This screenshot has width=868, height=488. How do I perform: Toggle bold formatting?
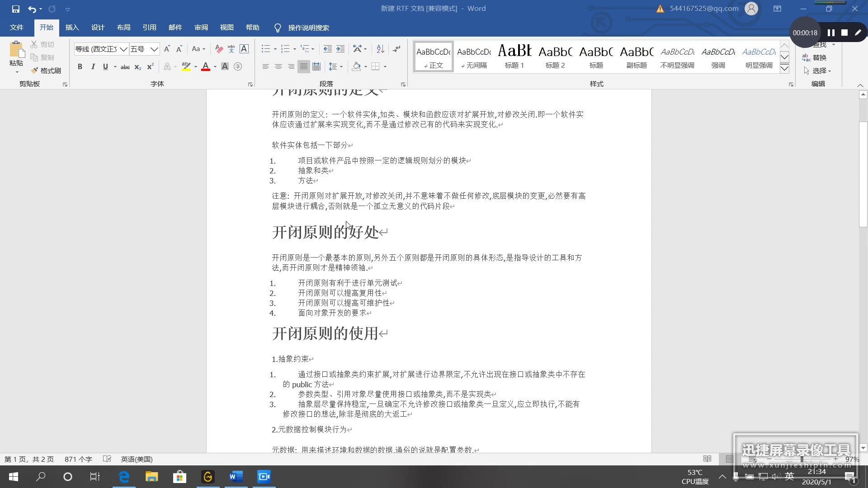point(80,66)
